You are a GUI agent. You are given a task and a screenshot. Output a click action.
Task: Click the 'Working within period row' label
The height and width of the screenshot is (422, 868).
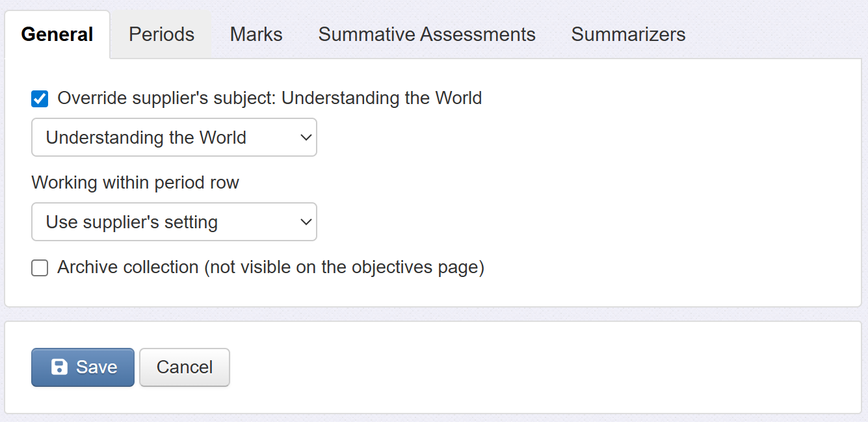[x=135, y=183]
